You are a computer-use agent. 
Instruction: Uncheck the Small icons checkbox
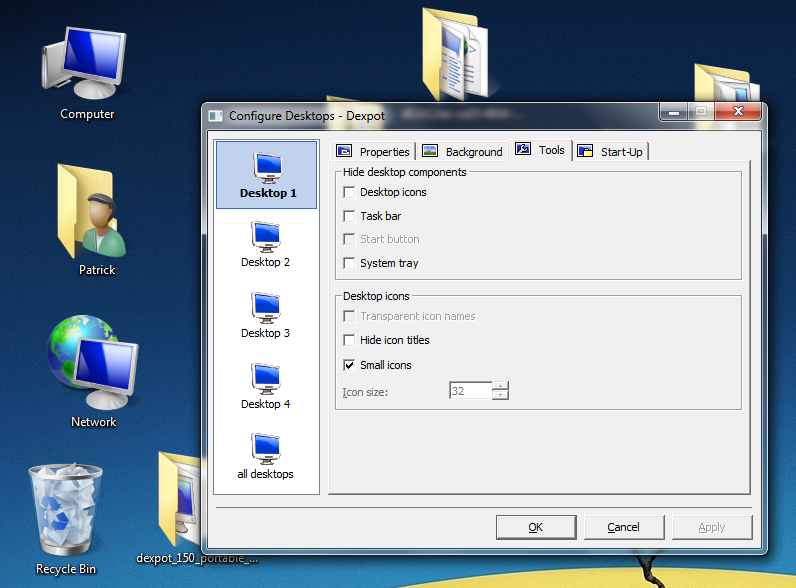349,365
